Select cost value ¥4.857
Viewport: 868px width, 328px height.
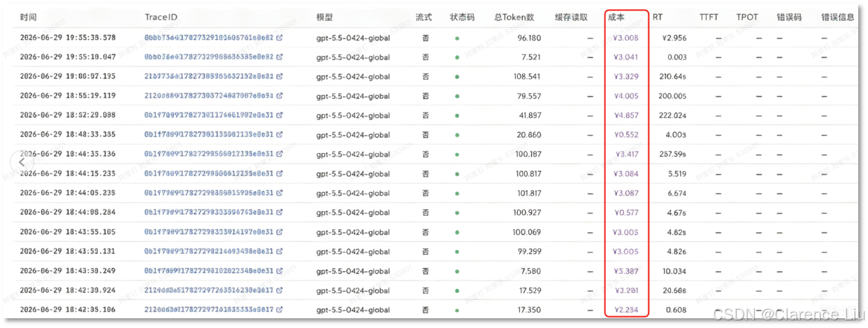coord(625,115)
